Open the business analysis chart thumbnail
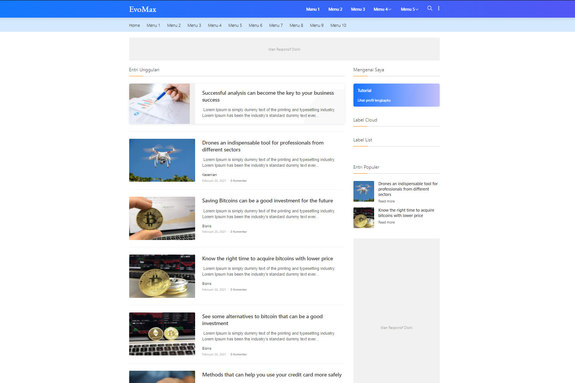Viewport: 575px width, 383px height. tap(159, 104)
